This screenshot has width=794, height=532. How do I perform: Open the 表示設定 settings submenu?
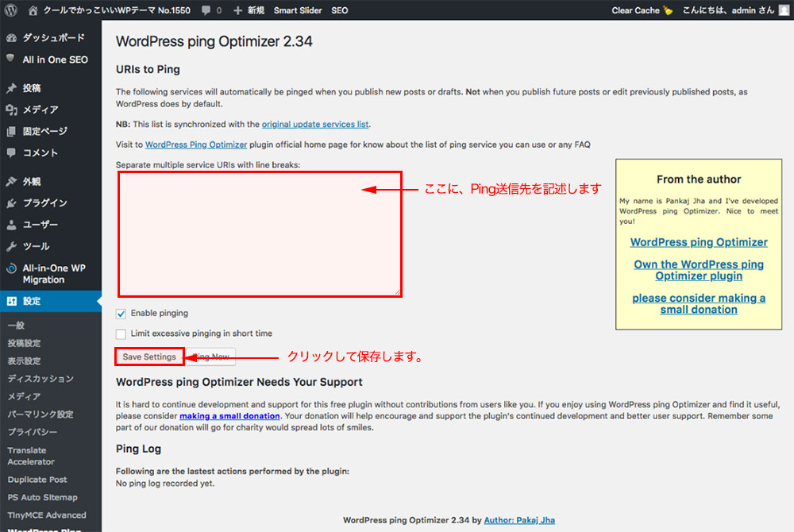(25, 361)
